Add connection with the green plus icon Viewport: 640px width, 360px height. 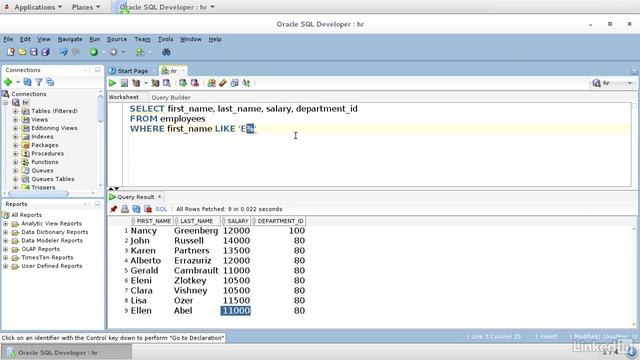(x=8, y=82)
